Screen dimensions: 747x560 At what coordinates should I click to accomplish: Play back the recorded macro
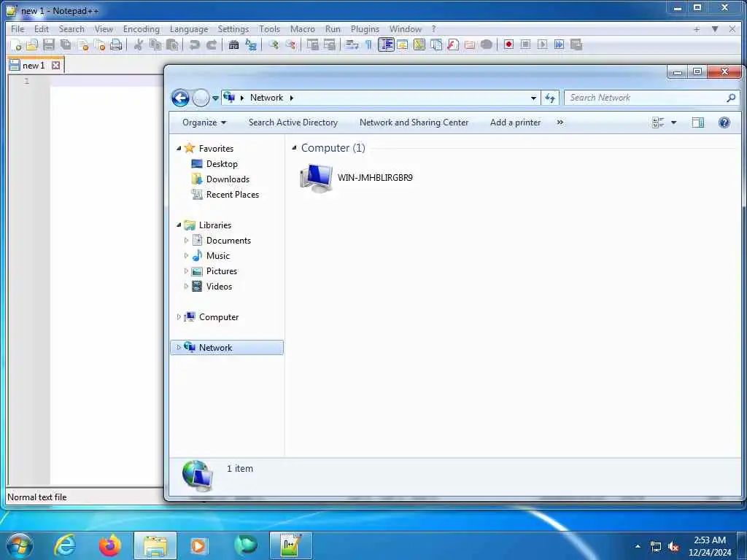coord(542,44)
